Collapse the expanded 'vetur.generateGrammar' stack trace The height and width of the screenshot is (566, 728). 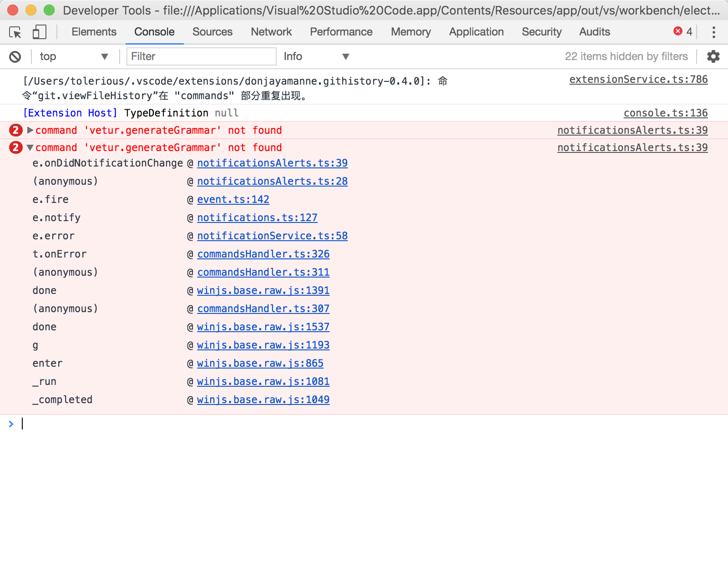tap(29, 147)
